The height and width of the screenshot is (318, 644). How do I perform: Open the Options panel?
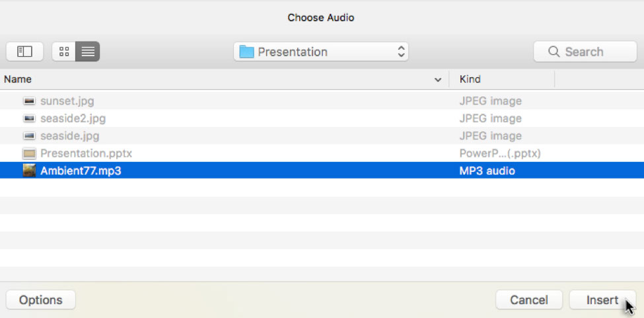40,300
